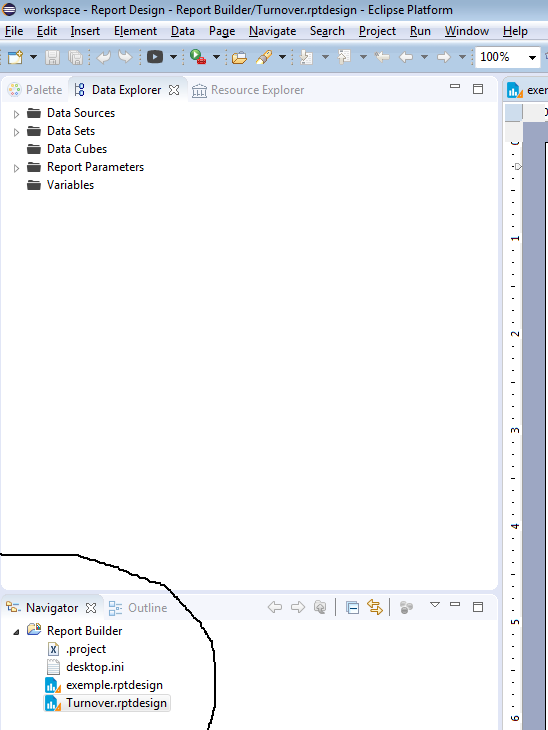Expand the Data Sets node
Viewport: 548px width, 730px height.
pos(16,132)
